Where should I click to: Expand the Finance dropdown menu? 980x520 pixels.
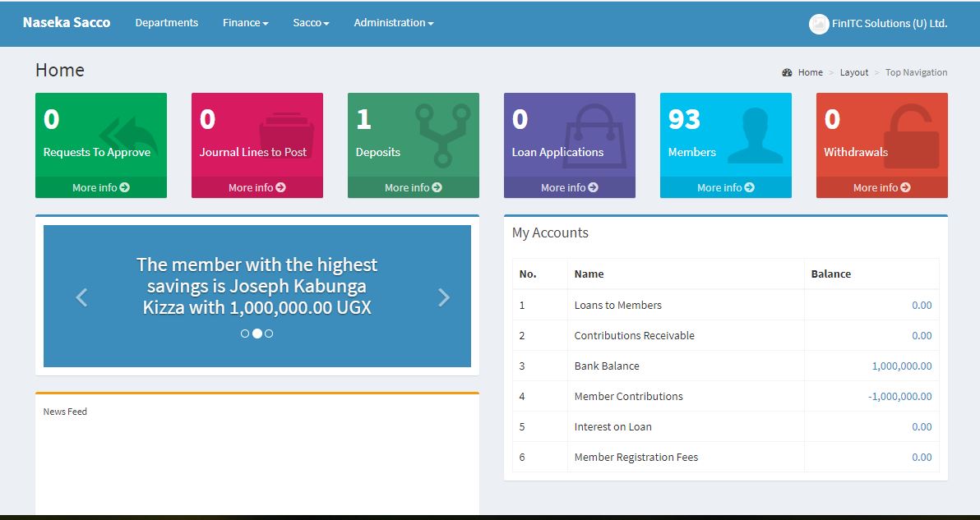(x=245, y=23)
